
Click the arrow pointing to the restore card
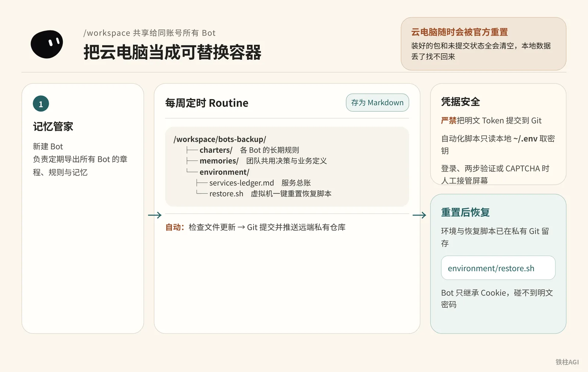[x=419, y=215]
